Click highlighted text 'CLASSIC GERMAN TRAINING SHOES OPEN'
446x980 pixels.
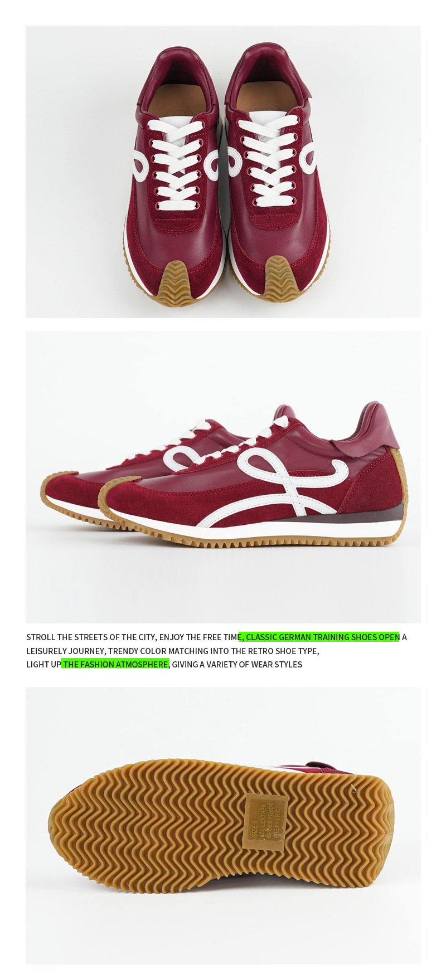coord(322,637)
